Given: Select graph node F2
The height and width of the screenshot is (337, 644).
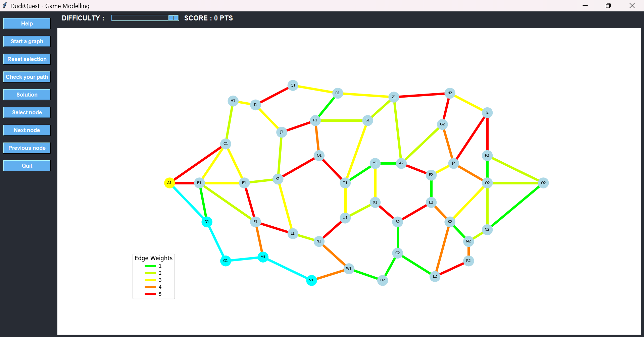Looking at the screenshot, I should pyautogui.click(x=431, y=175).
